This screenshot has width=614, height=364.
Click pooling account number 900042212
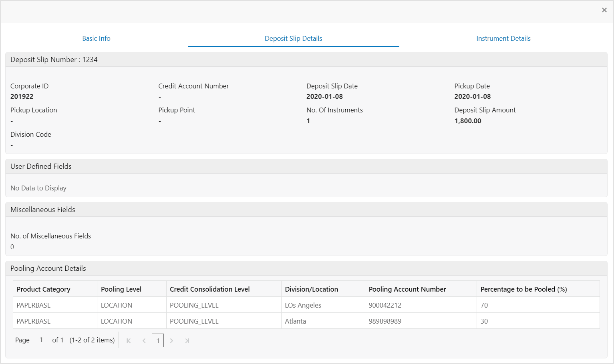(x=385, y=305)
